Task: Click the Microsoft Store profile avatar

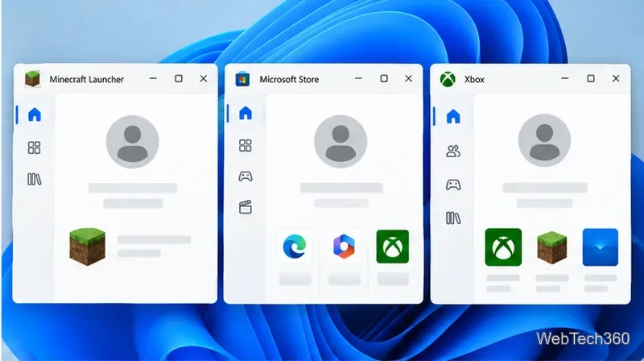Action: point(341,142)
